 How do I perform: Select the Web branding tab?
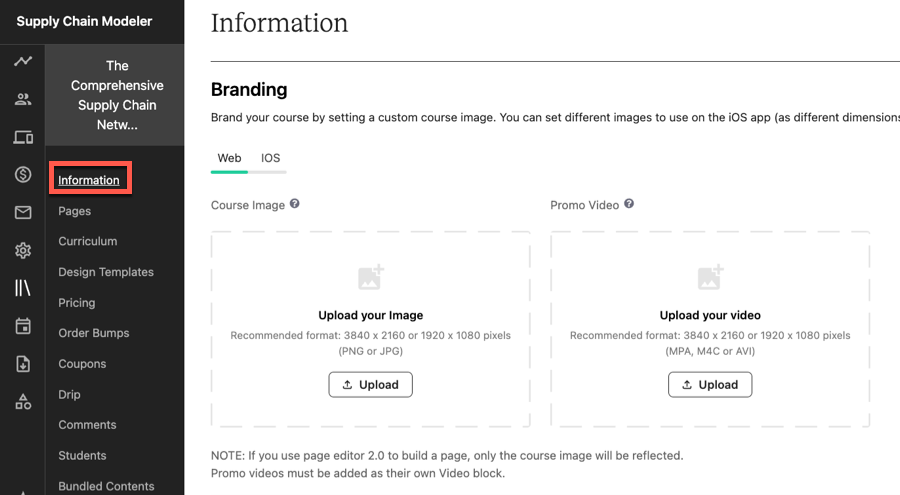click(229, 158)
